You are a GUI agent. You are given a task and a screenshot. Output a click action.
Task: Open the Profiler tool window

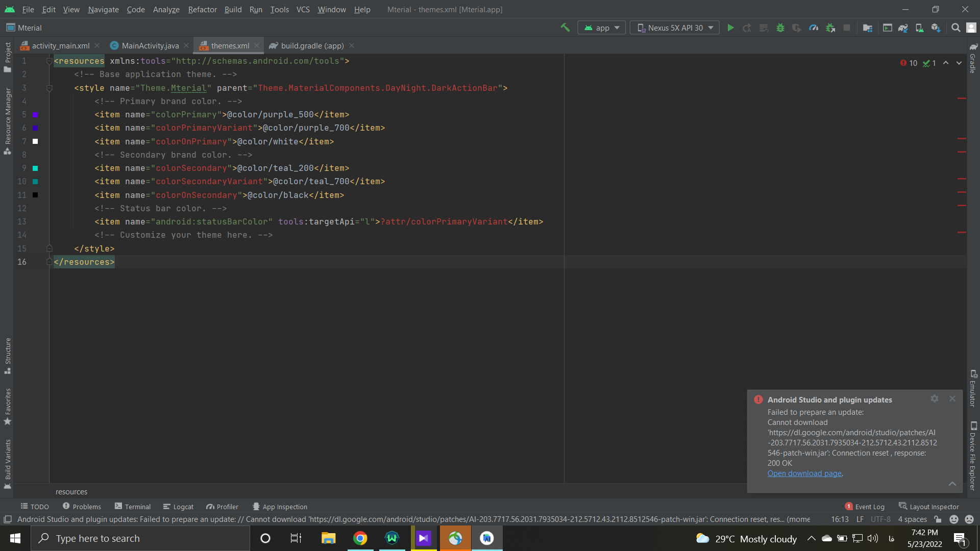pyautogui.click(x=222, y=507)
